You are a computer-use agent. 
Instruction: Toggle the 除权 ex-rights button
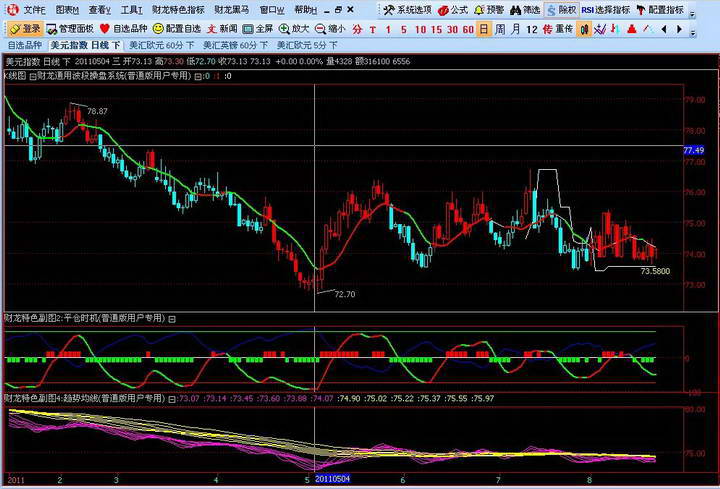coord(561,10)
